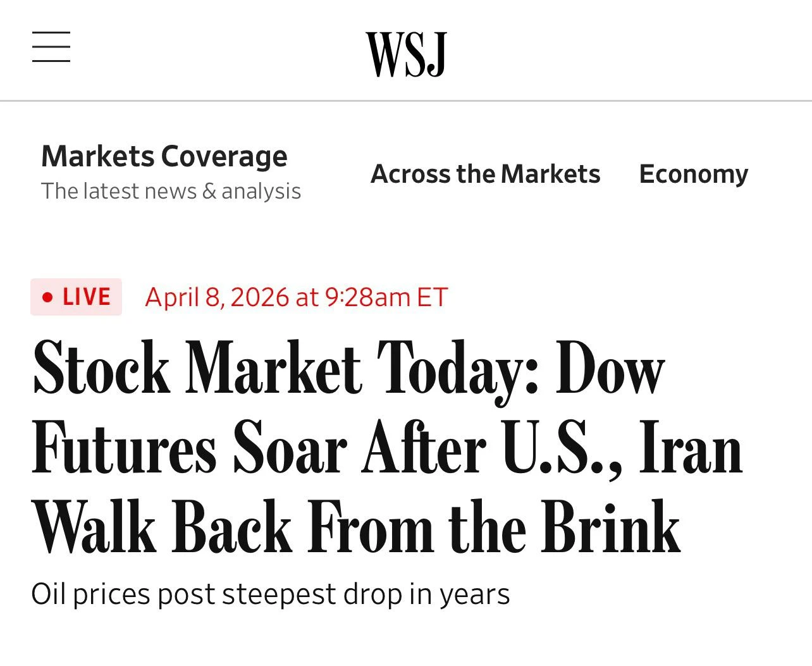Click the 9:28am ET time text
The width and height of the screenshot is (812, 666).
(x=386, y=297)
